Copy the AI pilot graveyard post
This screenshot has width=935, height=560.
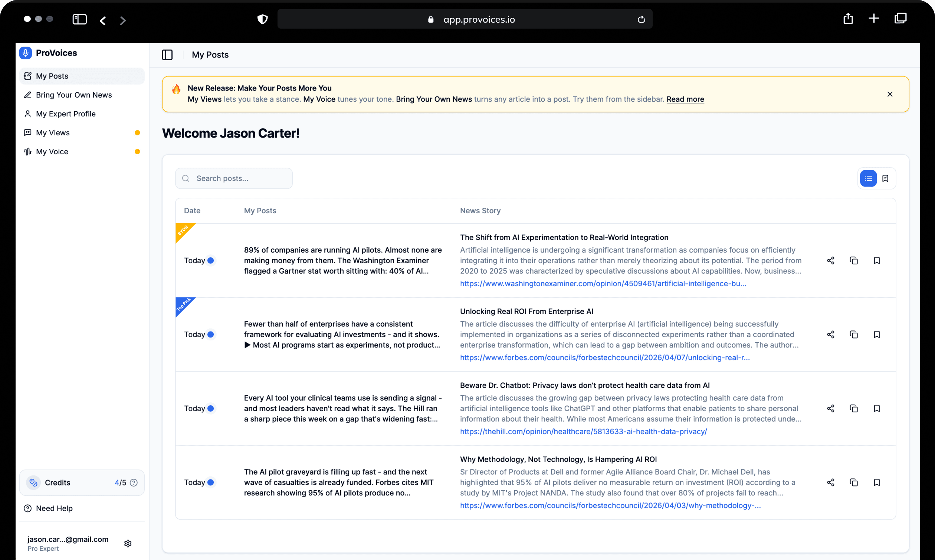click(x=853, y=482)
